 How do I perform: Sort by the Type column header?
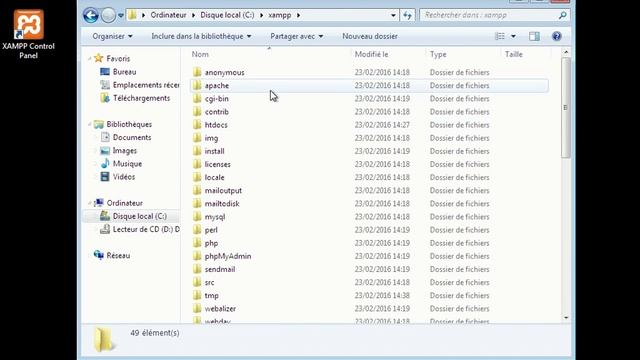pyautogui.click(x=438, y=54)
